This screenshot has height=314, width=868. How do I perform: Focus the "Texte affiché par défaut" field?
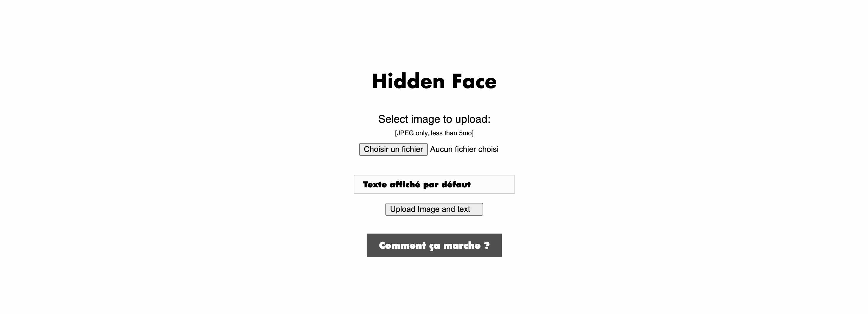[x=434, y=184]
